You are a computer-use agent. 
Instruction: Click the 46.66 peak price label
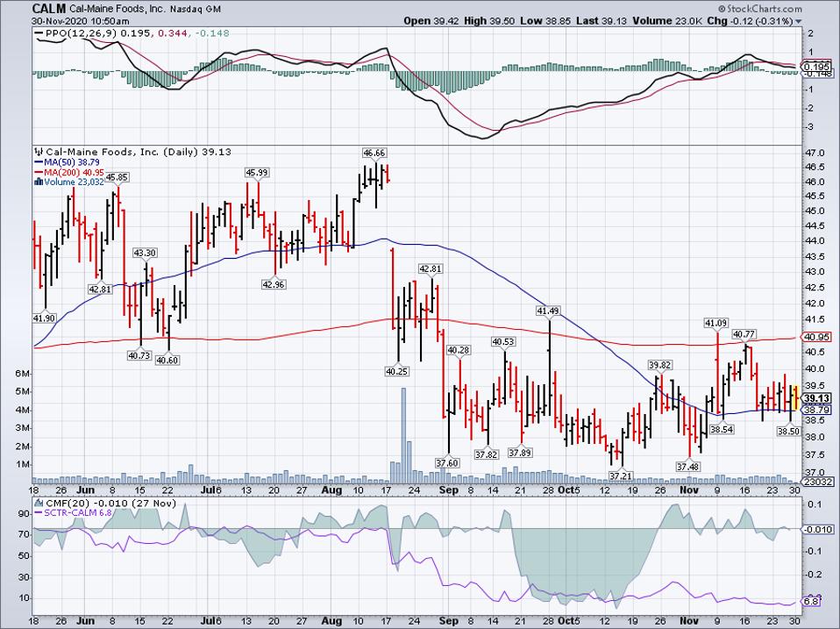374,153
